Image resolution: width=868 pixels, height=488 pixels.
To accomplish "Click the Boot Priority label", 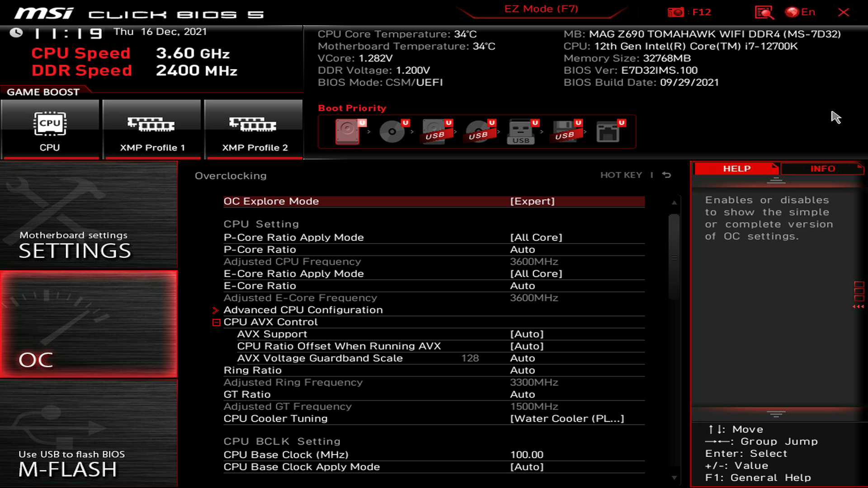I will [352, 108].
